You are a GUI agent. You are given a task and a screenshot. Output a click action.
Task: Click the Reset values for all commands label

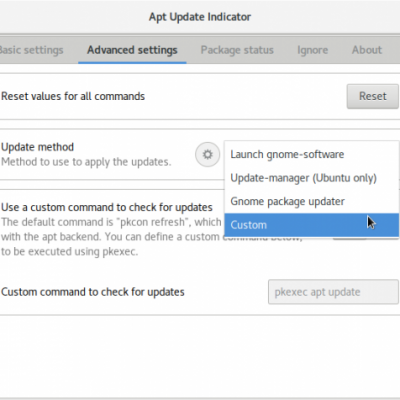(73, 96)
